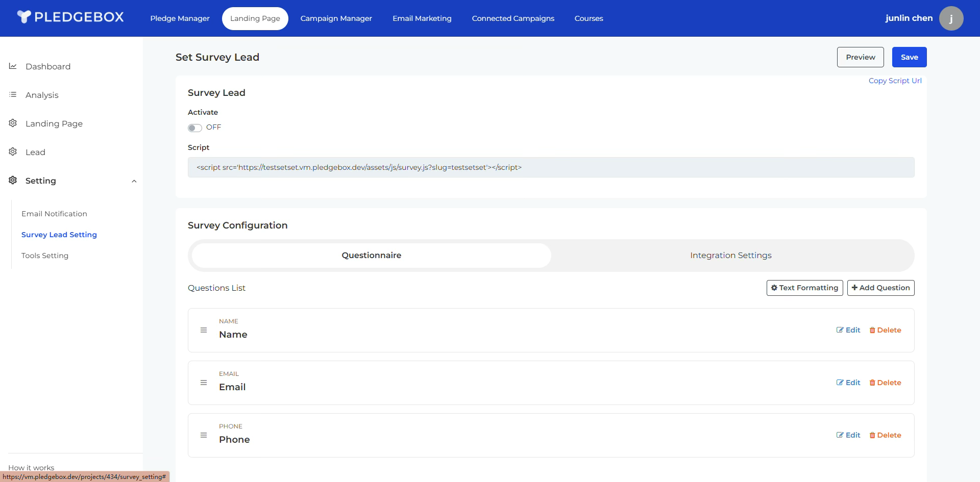
Task: Open Email Marketing in top navigation
Action: coord(422,18)
